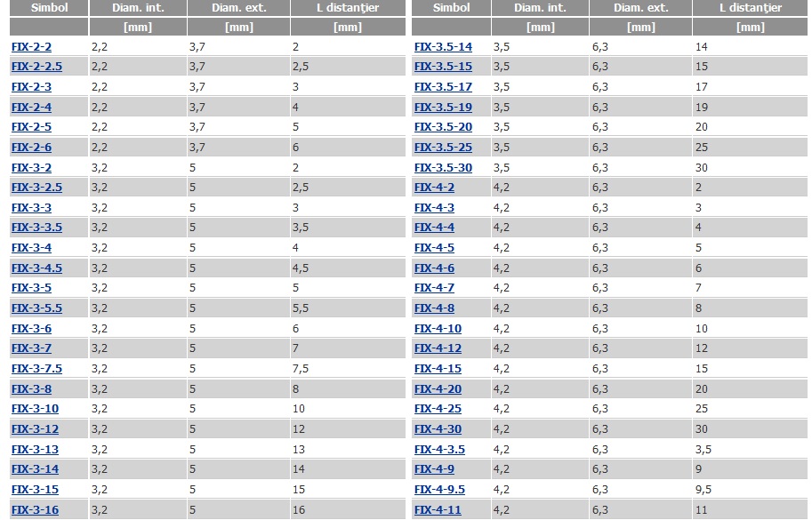
Task: Follow the FIX-3.5-17 link
Action: [443, 86]
